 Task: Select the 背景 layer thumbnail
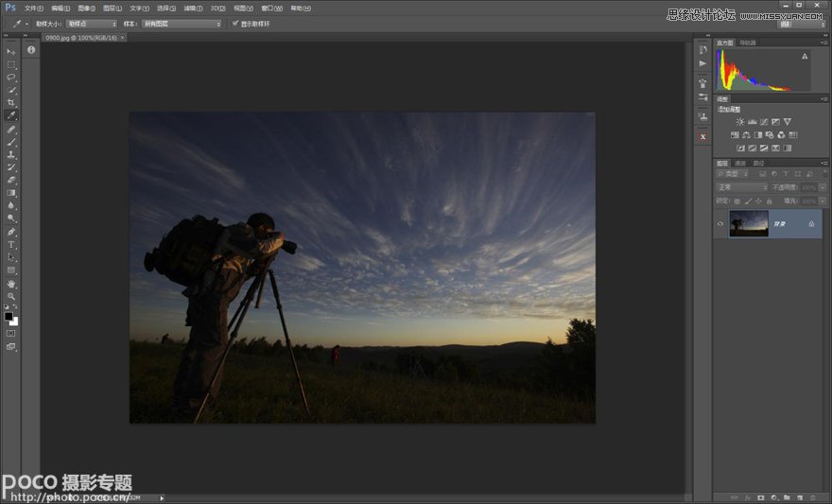749,224
